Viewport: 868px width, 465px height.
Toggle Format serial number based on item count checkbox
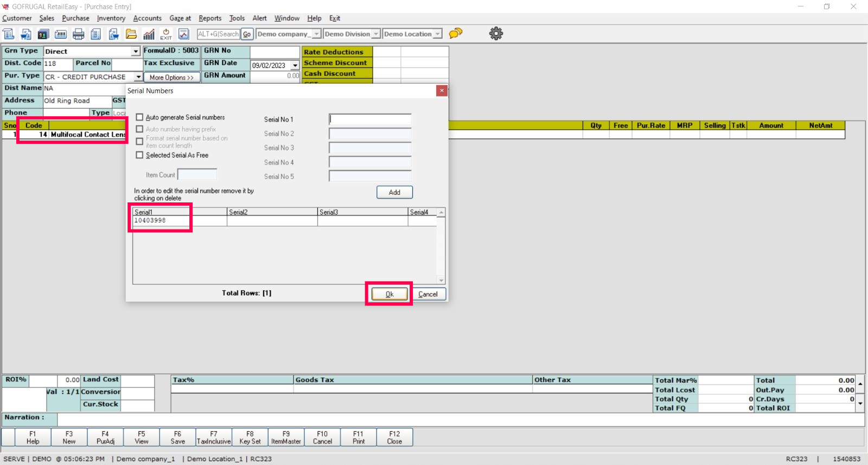pos(139,142)
